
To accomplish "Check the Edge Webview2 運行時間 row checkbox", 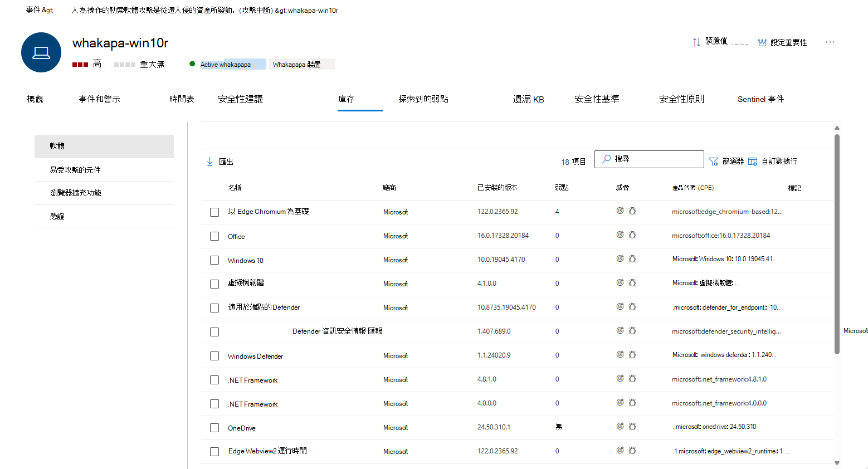I will [214, 452].
